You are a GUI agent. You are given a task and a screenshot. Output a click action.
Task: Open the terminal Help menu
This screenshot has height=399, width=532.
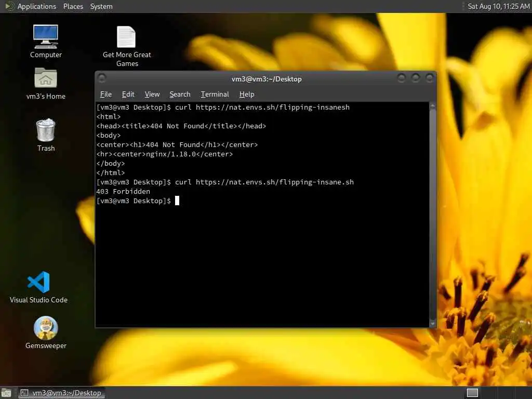point(247,95)
